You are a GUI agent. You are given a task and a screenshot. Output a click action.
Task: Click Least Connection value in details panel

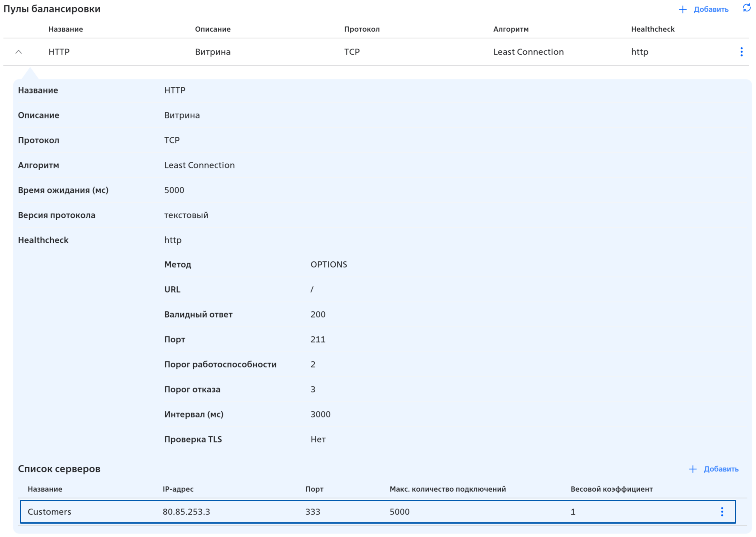point(199,165)
